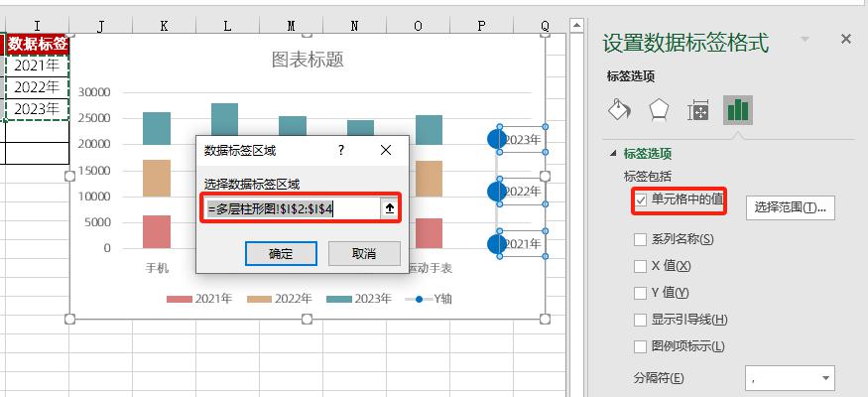Open the Effects pentagon tab
The width and height of the screenshot is (868, 397).
[x=659, y=109]
